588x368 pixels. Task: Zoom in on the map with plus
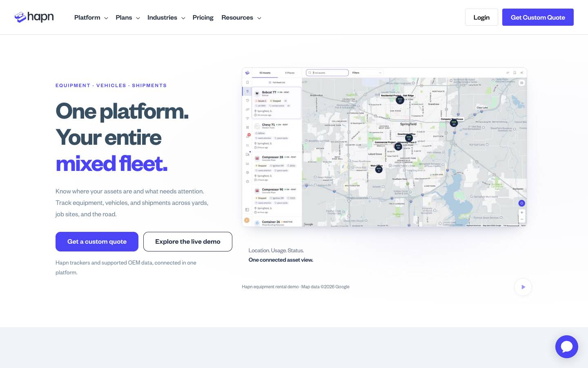click(522, 213)
